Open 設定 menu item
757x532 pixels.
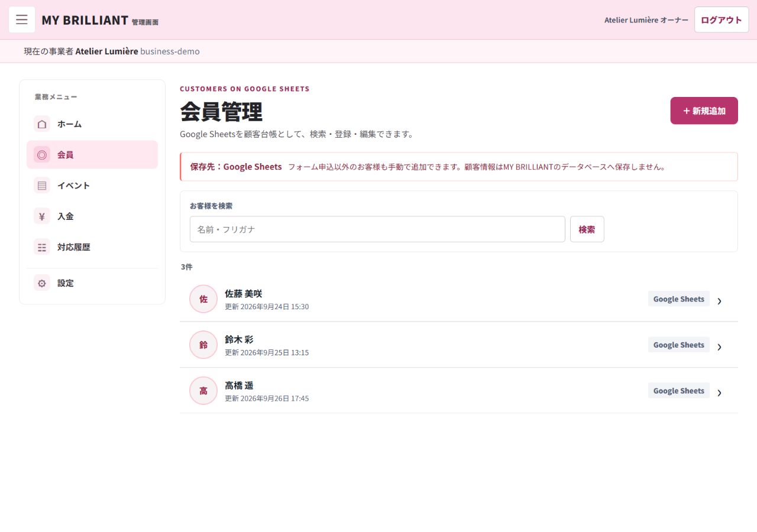92,283
